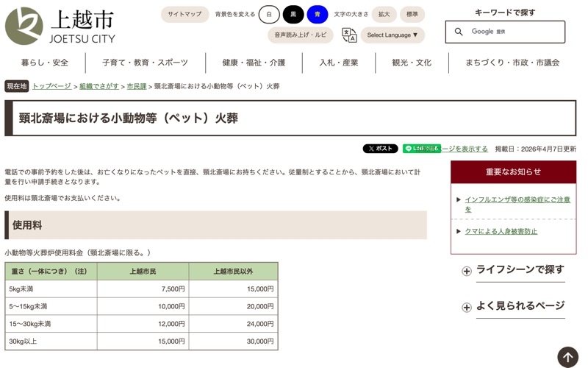Click the 30kg以上 row label
588x368 pixels.
[23, 342]
